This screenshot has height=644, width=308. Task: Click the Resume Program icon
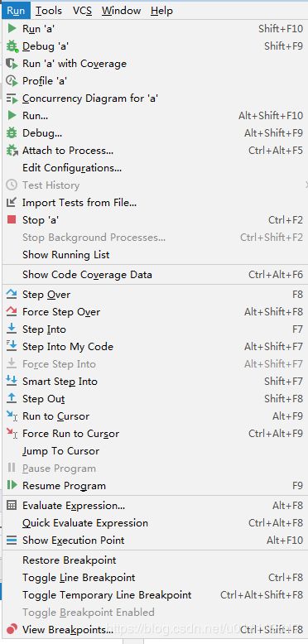point(12,485)
